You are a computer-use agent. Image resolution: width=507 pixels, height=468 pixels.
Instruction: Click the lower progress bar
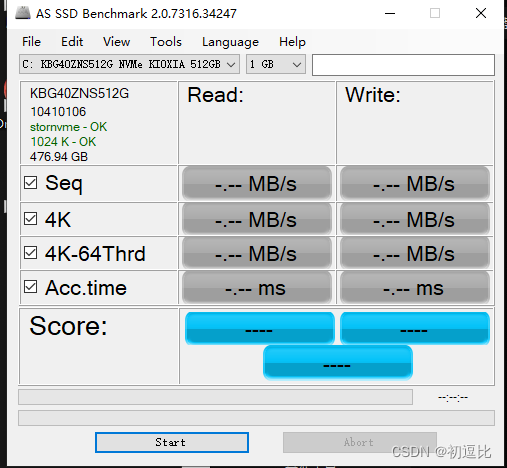click(256, 418)
